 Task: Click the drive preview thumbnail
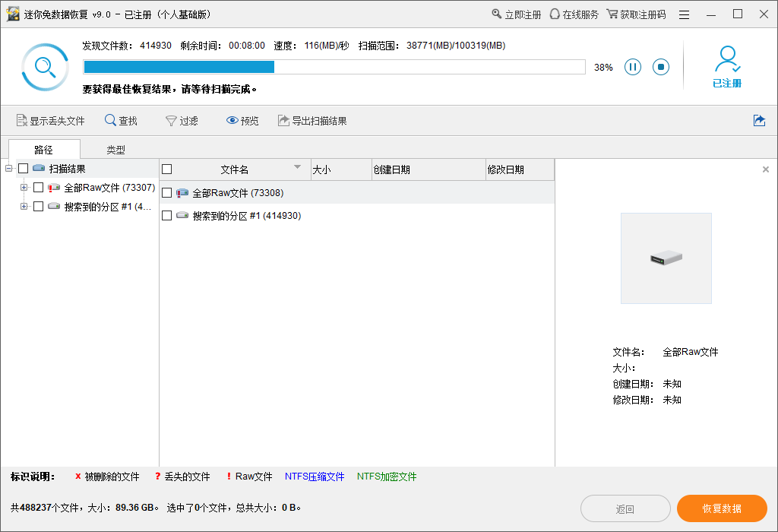(666, 258)
